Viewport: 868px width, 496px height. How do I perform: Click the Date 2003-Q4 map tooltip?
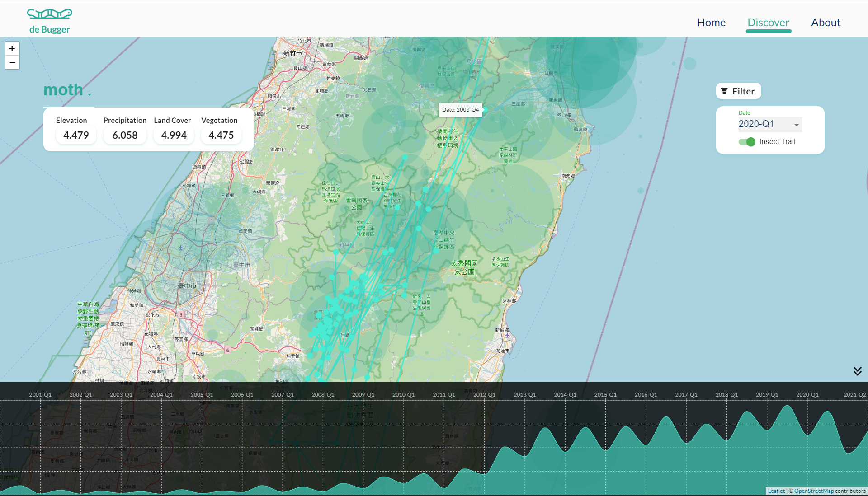[460, 110]
